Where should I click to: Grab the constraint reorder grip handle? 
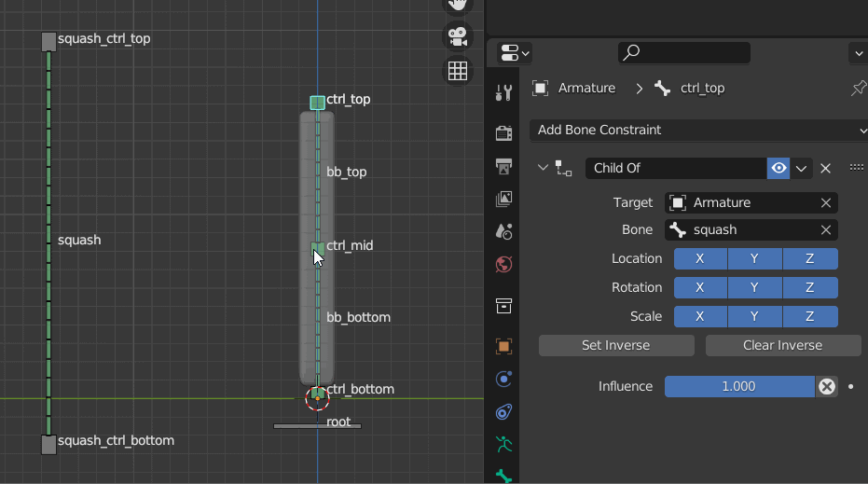click(857, 167)
